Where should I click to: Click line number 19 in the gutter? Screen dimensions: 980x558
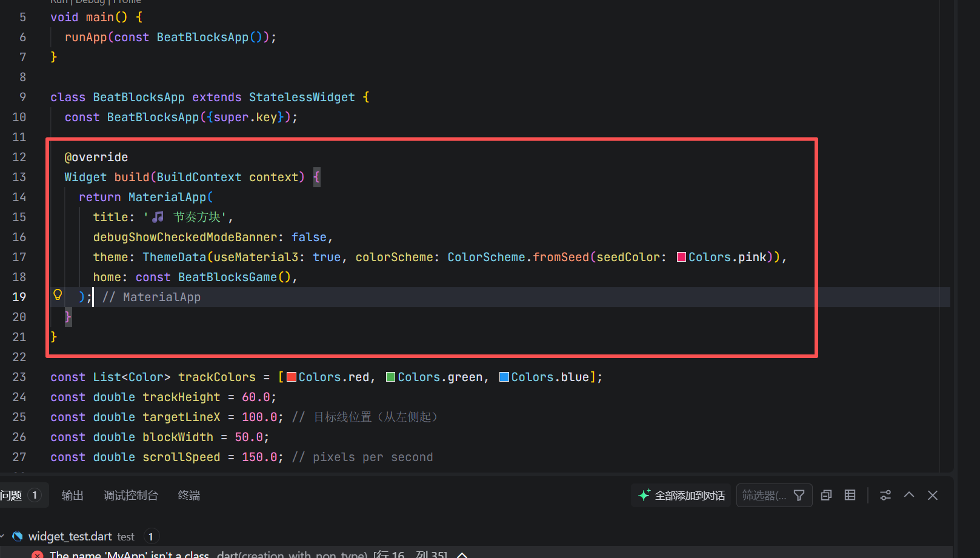coord(19,297)
